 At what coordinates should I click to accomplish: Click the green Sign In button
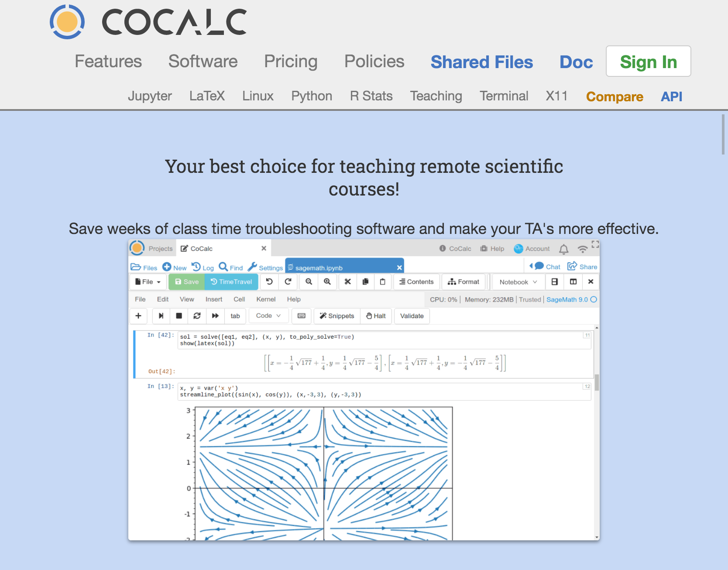(x=648, y=62)
